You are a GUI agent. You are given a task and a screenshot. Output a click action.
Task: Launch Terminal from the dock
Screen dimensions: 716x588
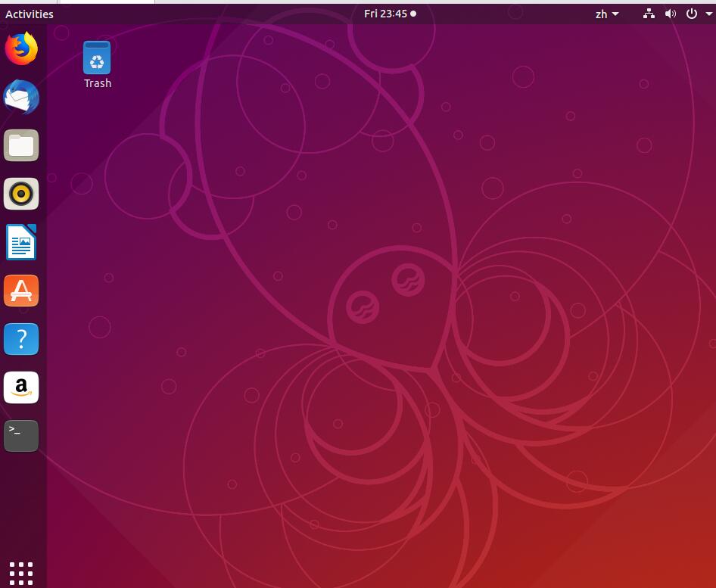21,436
